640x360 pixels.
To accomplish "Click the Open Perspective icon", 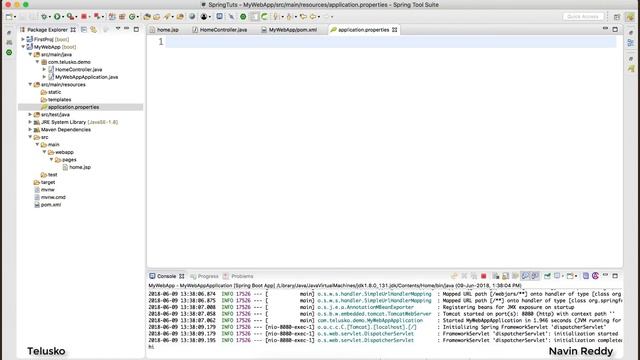I will click(617, 17).
